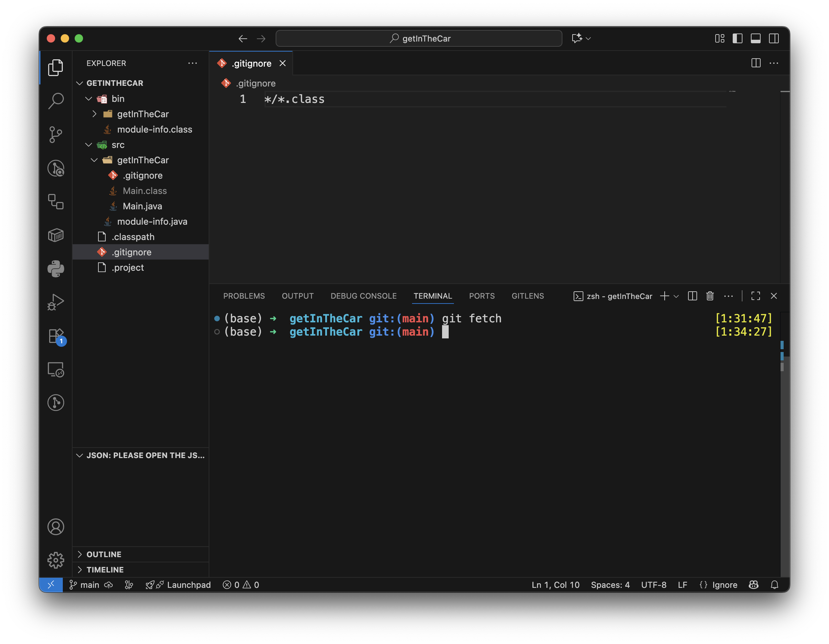
Task: Open the Manage settings gear
Action: (56, 560)
